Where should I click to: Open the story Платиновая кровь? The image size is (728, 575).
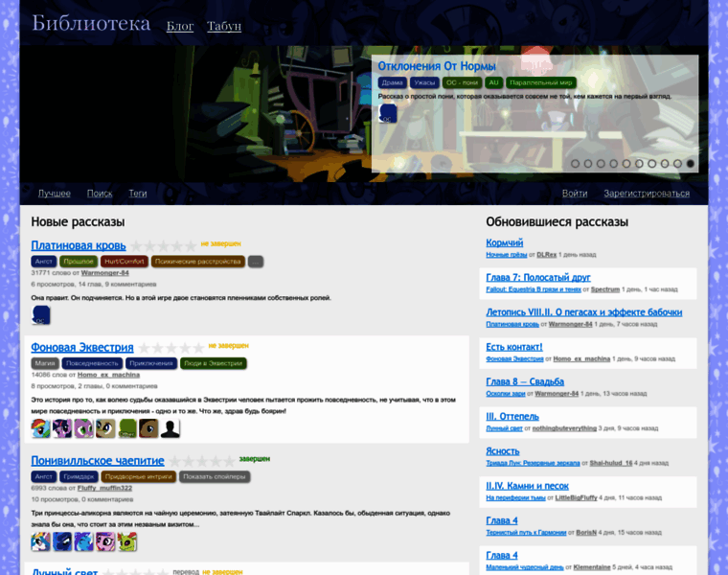click(79, 245)
